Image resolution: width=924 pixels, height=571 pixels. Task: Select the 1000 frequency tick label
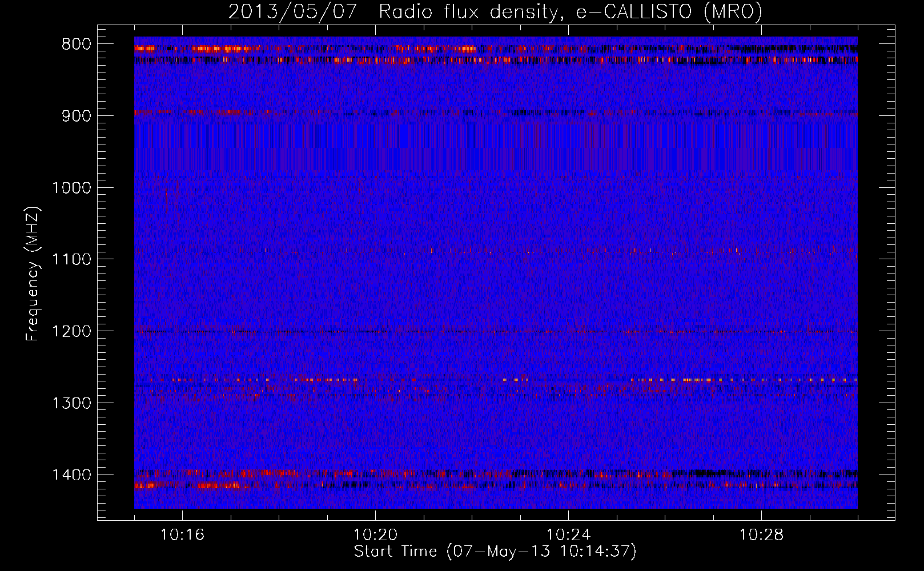pyautogui.click(x=71, y=188)
